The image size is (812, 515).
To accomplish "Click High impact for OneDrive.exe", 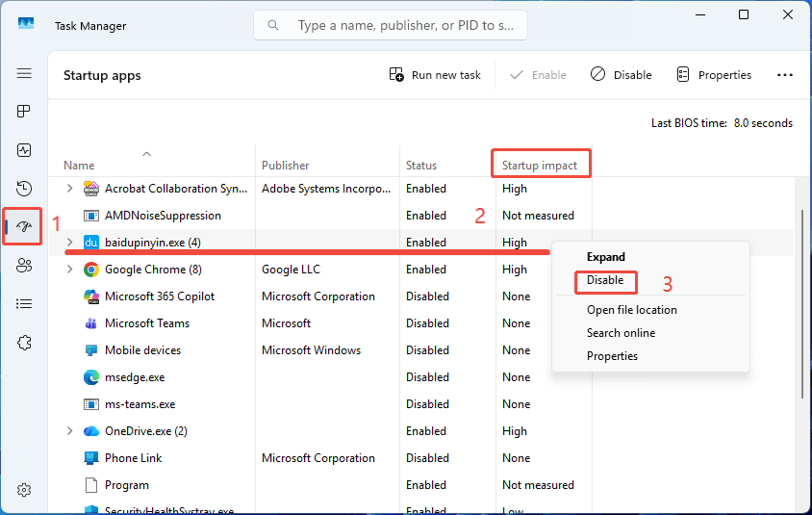I will (x=514, y=431).
